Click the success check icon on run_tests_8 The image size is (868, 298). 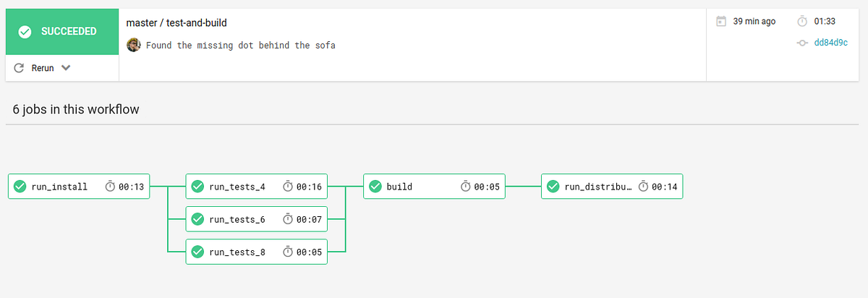point(197,252)
